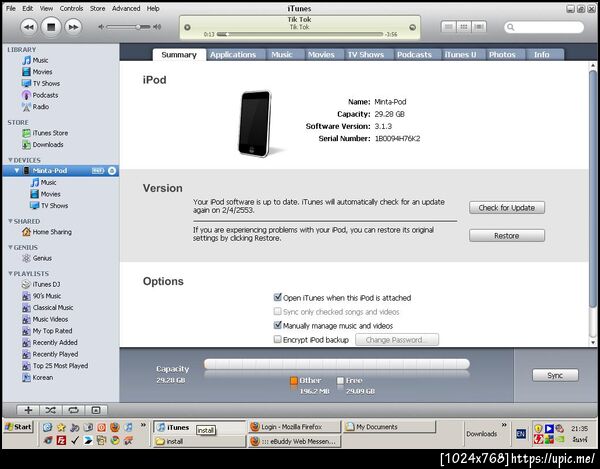This screenshot has width=600, height=469.
Task: Toggle Sync only checked songs and videos
Action: [278, 311]
